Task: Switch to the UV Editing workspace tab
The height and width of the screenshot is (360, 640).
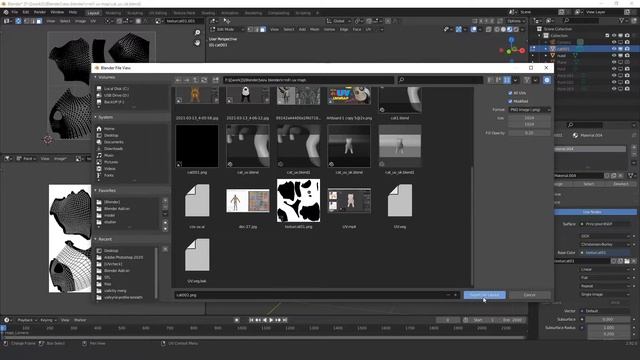Action: [158, 13]
